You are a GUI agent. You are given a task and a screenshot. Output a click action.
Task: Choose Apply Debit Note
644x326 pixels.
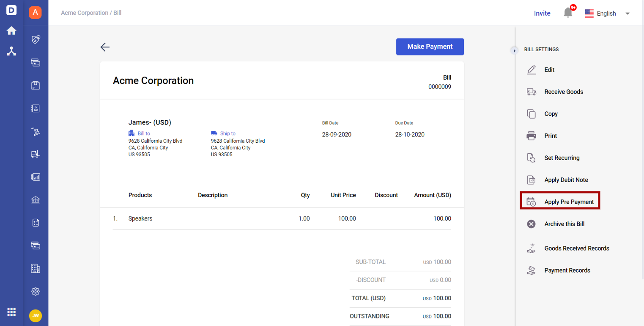[566, 180]
